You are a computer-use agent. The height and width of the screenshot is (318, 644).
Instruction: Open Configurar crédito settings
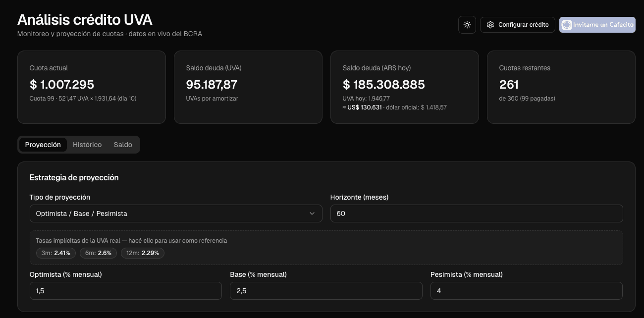[518, 25]
